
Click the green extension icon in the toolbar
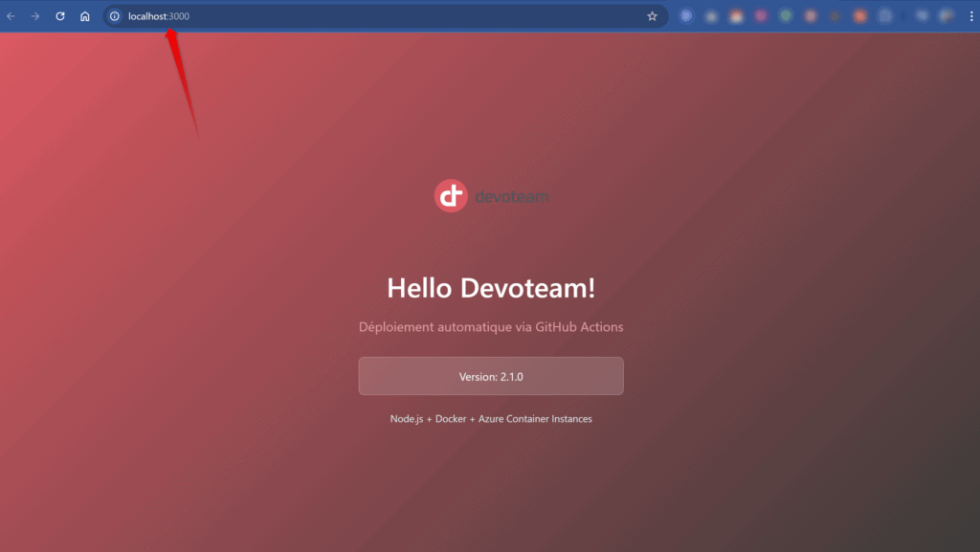[785, 15]
